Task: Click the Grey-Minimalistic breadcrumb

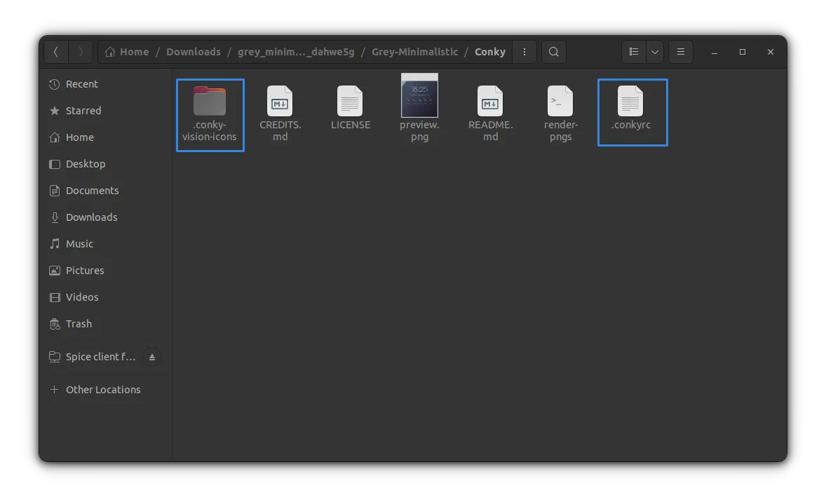Action: pyautogui.click(x=414, y=51)
